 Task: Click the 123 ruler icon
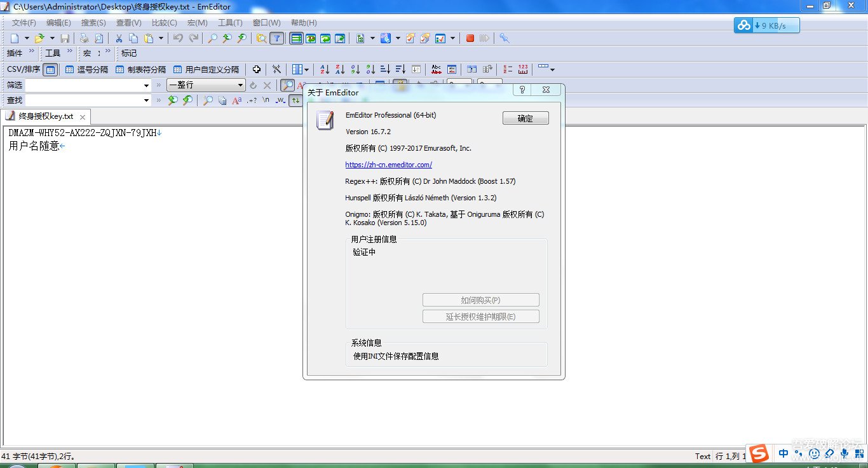(x=523, y=69)
